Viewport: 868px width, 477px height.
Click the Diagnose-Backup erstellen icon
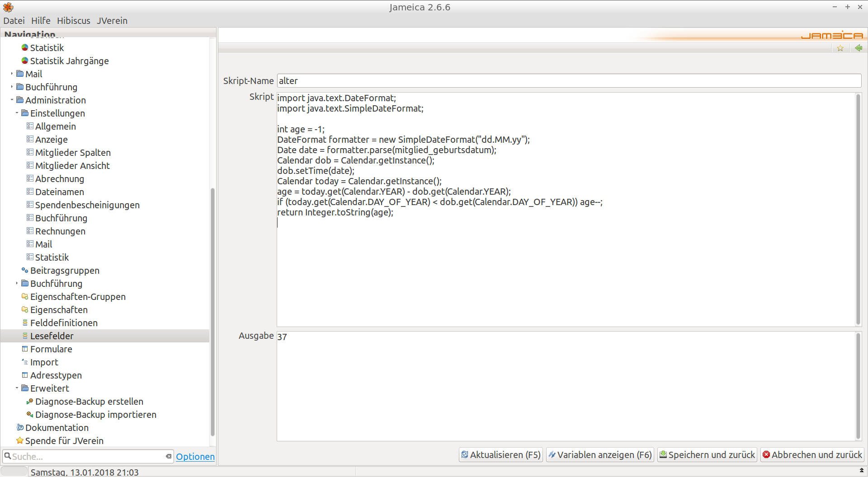coord(30,402)
